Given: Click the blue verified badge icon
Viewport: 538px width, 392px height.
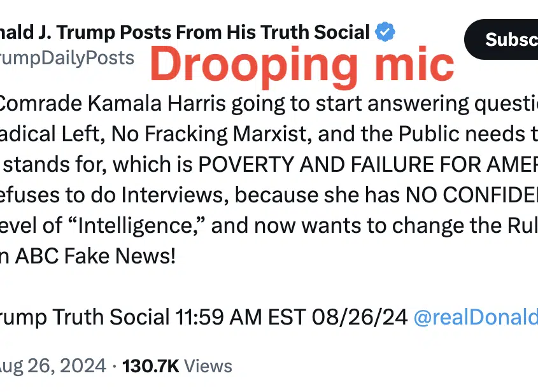Looking at the screenshot, I should pos(385,32).
